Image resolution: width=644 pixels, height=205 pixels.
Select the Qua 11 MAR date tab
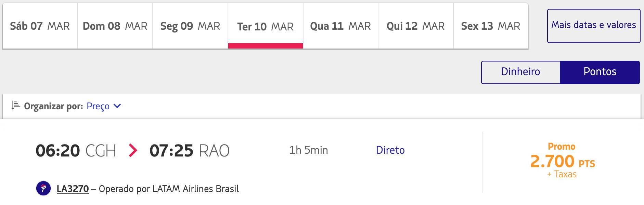(340, 26)
